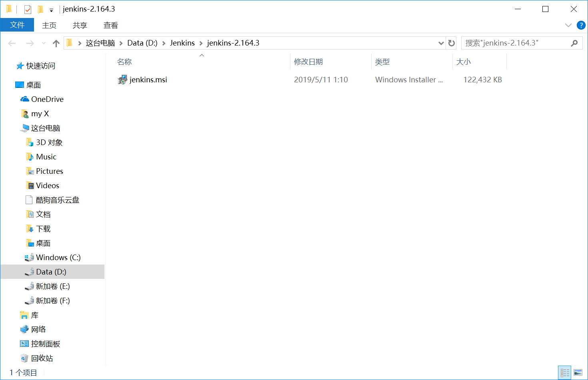588x380 pixels.
Task: Expand the chevron after Jenkins breadcrumb
Action: click(201, 43)
